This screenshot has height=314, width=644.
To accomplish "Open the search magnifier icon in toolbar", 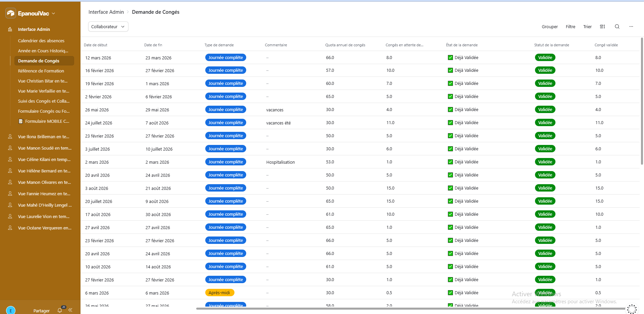I will tap(617, 27).
